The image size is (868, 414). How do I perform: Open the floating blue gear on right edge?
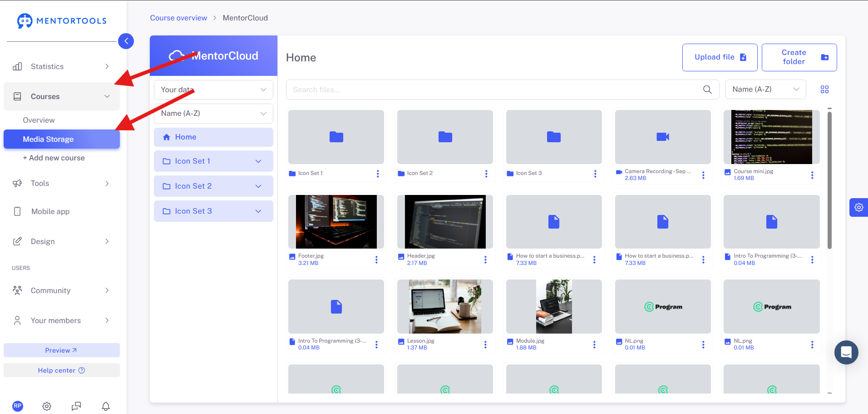coord(859,207)
